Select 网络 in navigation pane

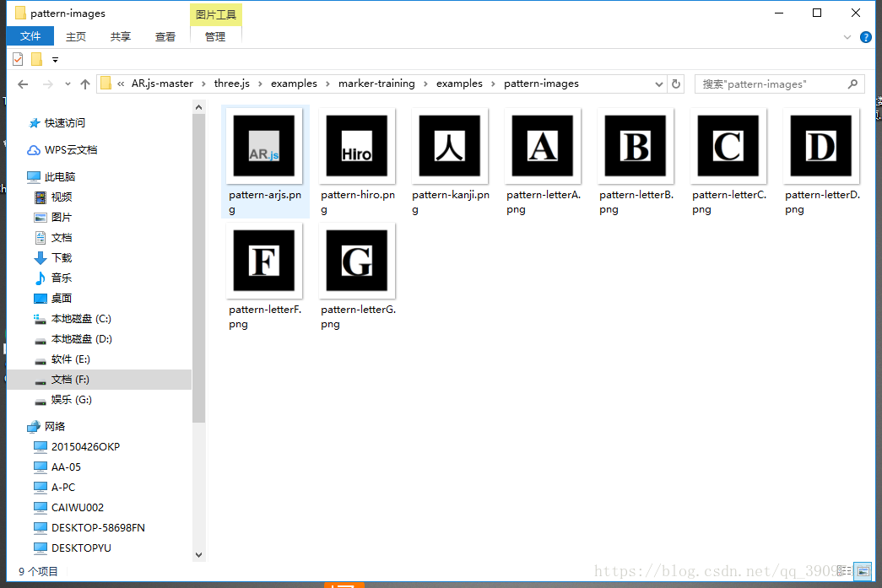click(x=55, y=426)
